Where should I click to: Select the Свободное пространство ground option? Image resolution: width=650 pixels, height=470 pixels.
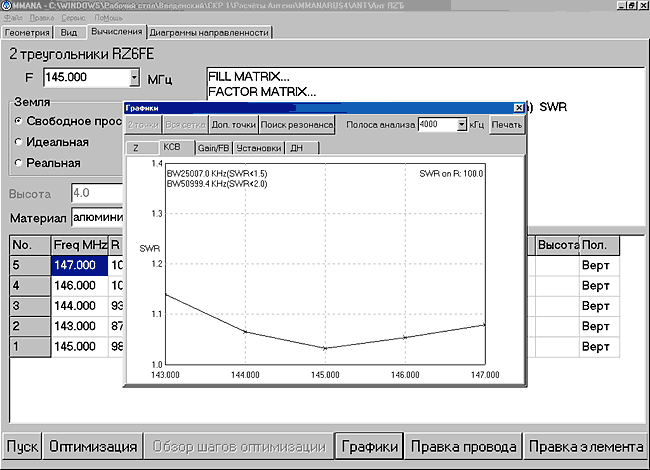(x=18, y=121)
